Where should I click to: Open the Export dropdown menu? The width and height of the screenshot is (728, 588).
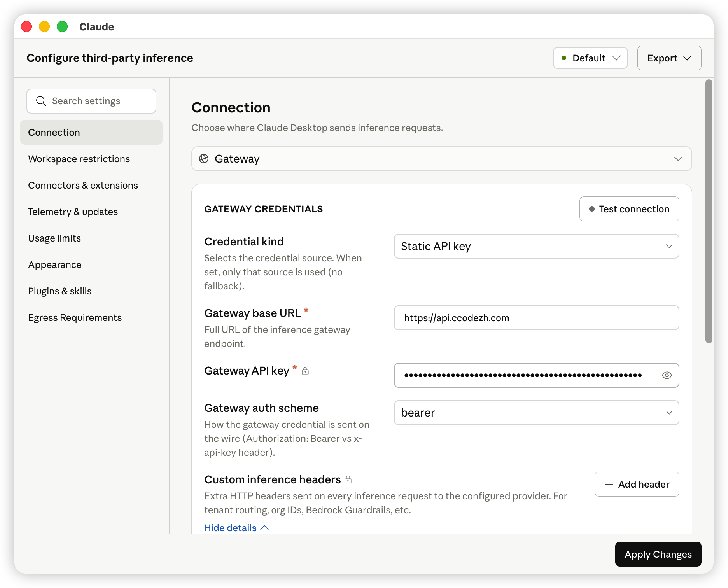pyautogui.click(x=669, y=58)
